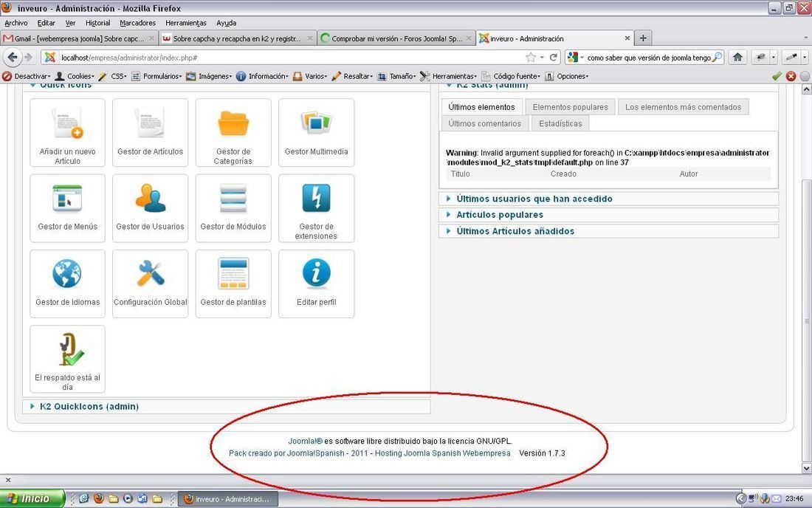
Task: Open the Herramientas menu
Action: coord(186,23)
